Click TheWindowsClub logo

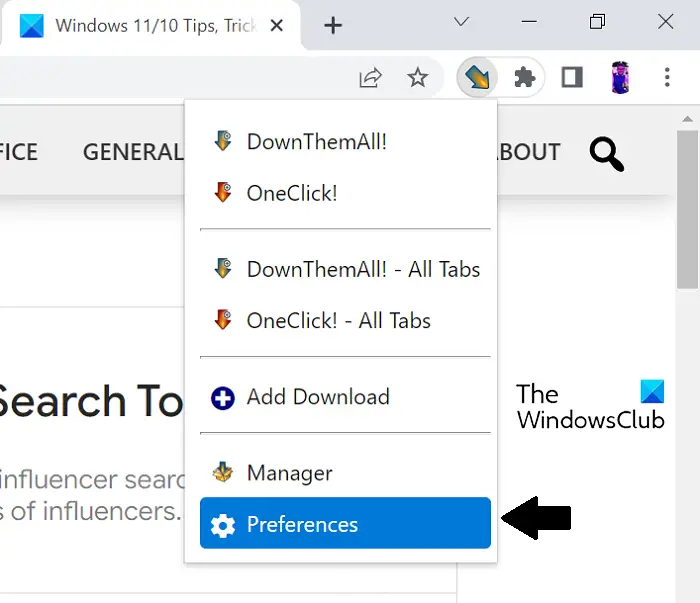click(x=590, y=406)
